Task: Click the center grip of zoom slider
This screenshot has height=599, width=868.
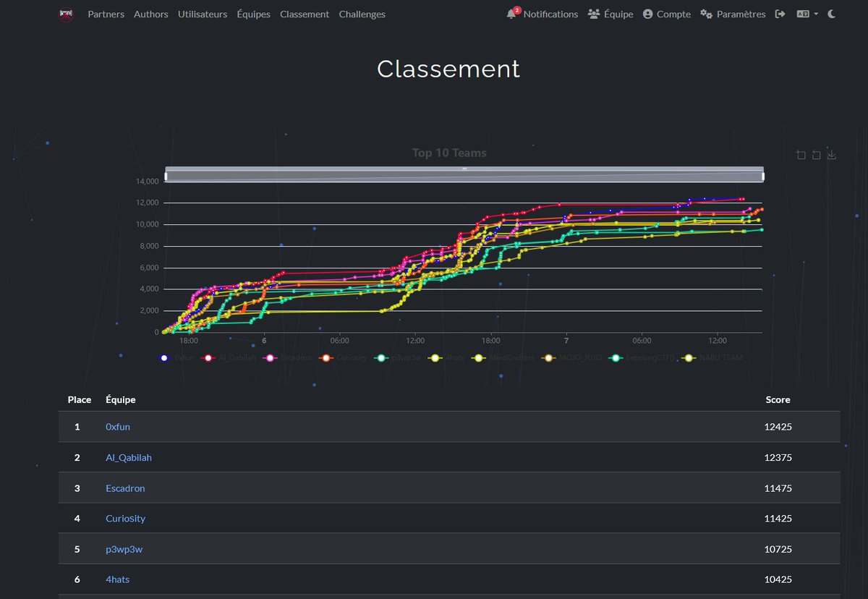Action: click(x=464, y=169)
